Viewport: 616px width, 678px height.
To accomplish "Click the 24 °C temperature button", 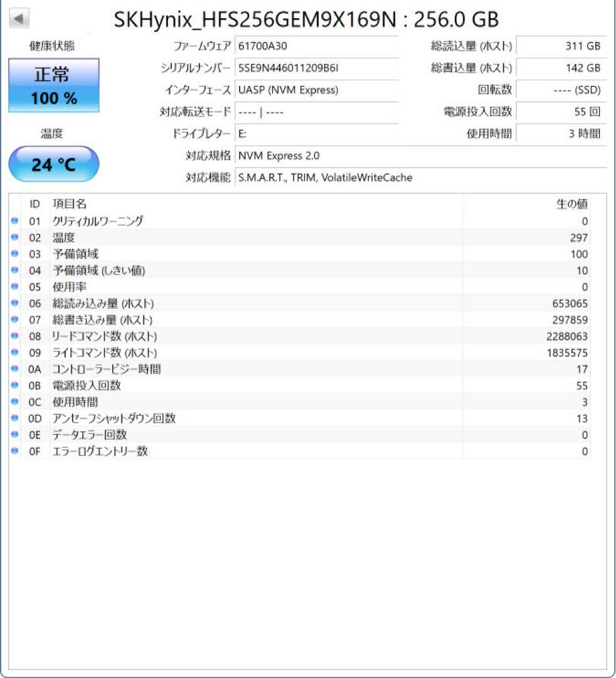I will click(54, 164).
